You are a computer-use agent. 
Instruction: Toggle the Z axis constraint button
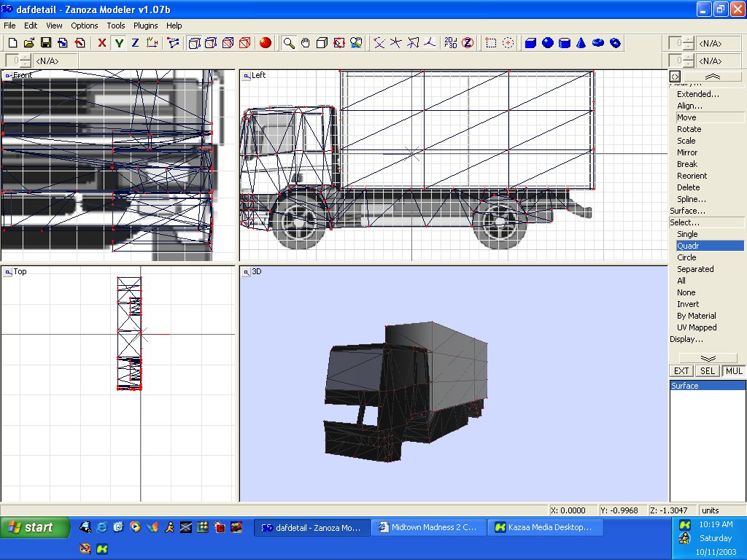coord(135,43)
